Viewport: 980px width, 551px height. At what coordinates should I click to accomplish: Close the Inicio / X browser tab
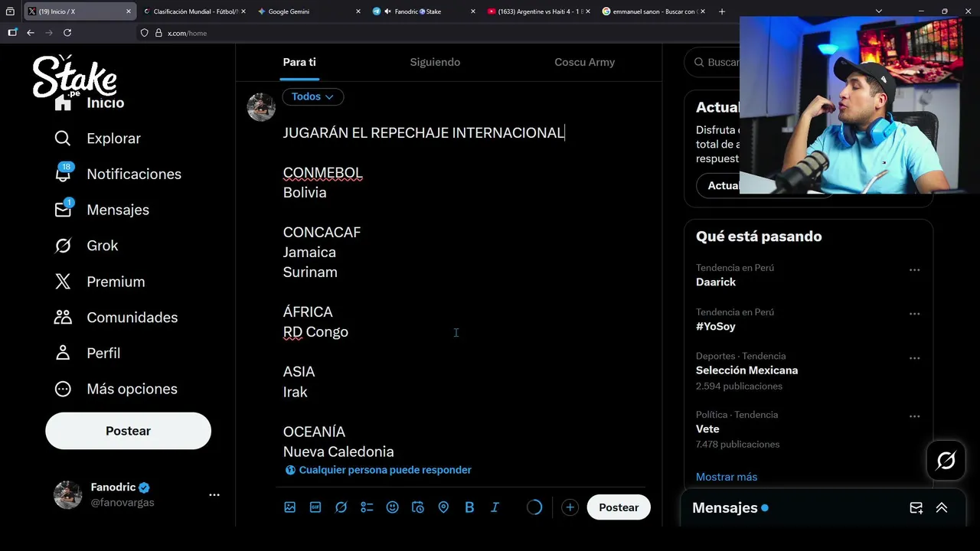(128, 11)
